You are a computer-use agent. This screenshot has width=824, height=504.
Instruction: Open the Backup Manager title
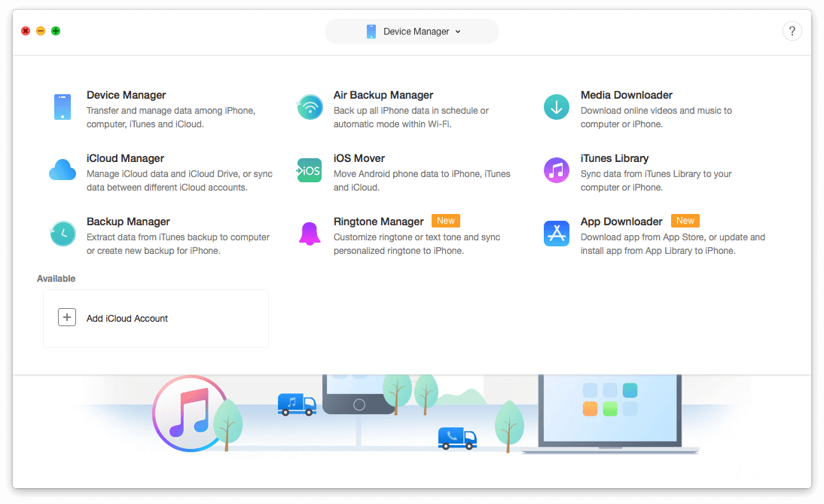point(128,221)
